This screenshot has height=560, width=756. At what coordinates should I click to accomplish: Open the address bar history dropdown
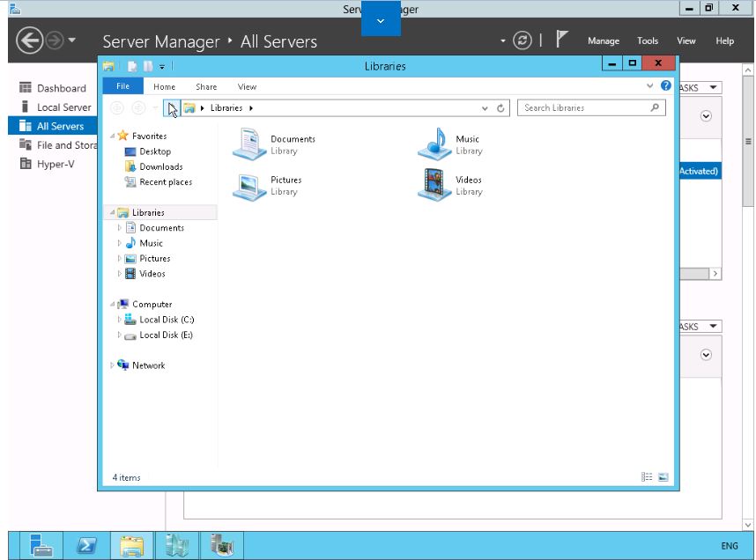(x=485, y=108)
